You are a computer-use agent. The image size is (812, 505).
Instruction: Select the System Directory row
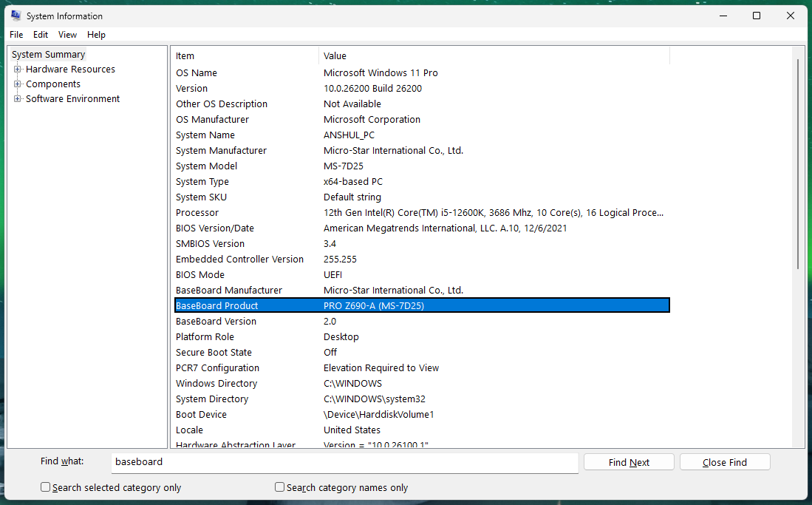pyautogui.click(x=422, y=399)
